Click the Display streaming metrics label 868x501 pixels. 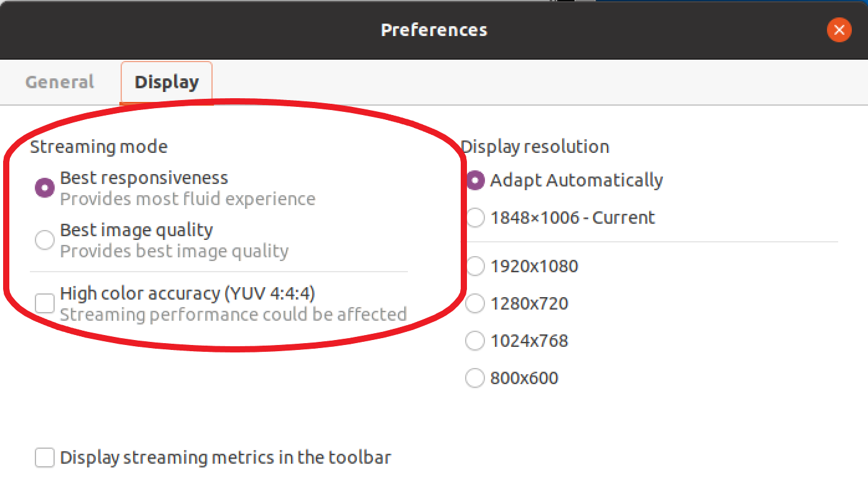(x=225, y=457)
